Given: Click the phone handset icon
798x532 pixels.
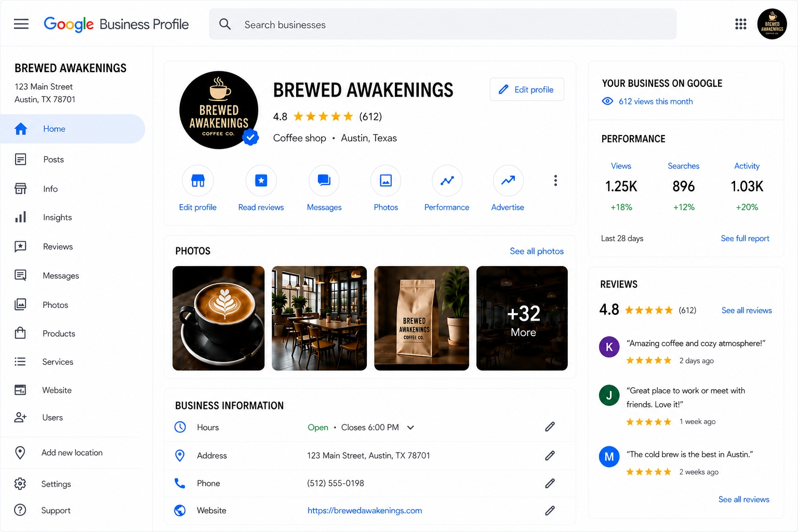Looking at the screenshot, I should (x=180, y=483).
